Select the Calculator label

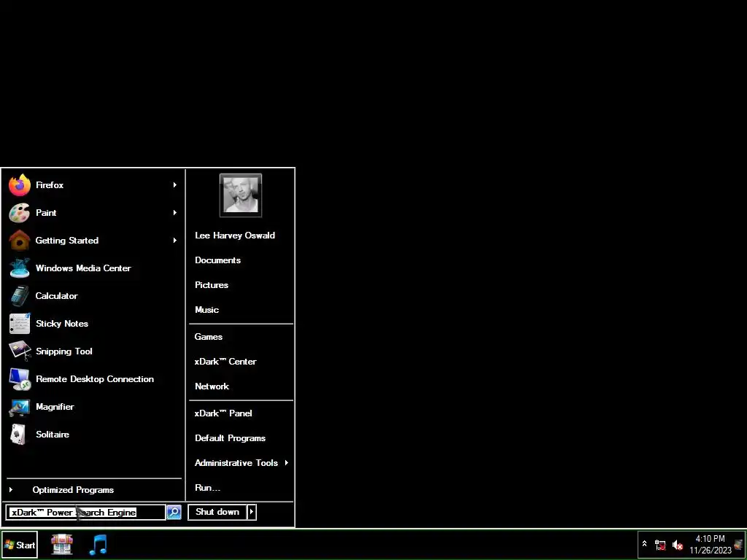coord(57,296)
